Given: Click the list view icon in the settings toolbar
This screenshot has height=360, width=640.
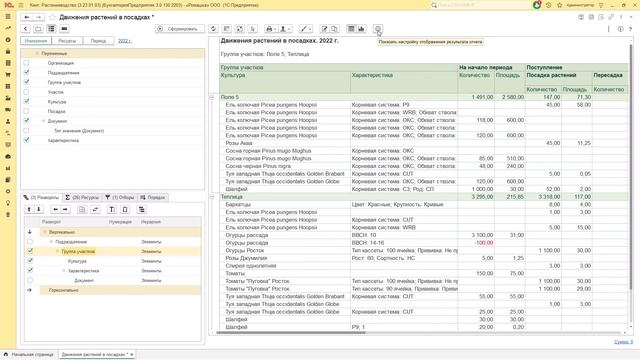Looking at the screenshot, I should 51,29.
